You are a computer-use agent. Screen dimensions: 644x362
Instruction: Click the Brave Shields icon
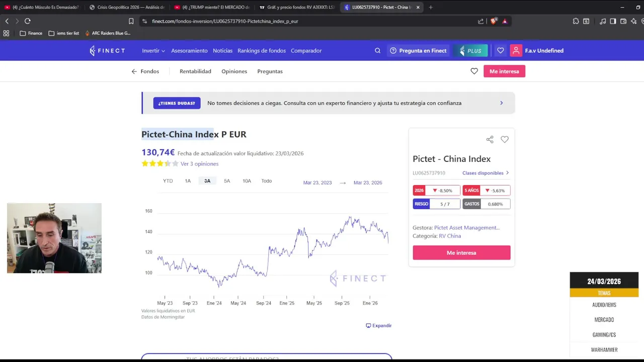(x=494, y=21)
